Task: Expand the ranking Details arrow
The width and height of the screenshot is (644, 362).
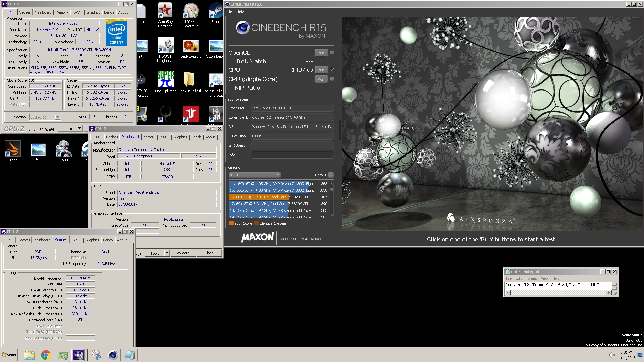Action: (331, 175)
